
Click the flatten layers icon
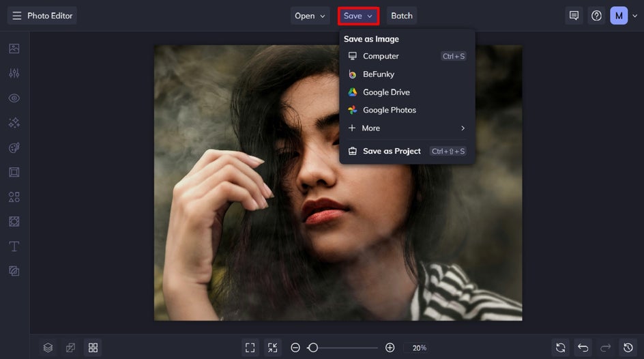[71, 348]
